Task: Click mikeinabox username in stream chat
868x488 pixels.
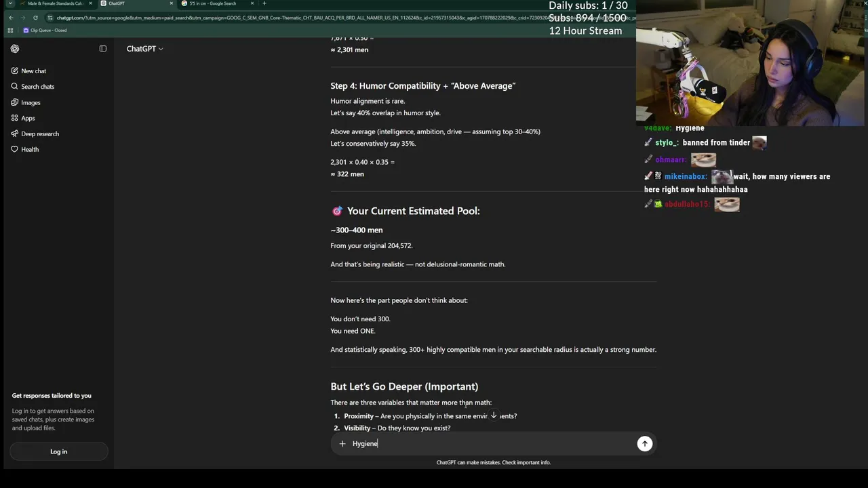Action: (x=686, y=177)
